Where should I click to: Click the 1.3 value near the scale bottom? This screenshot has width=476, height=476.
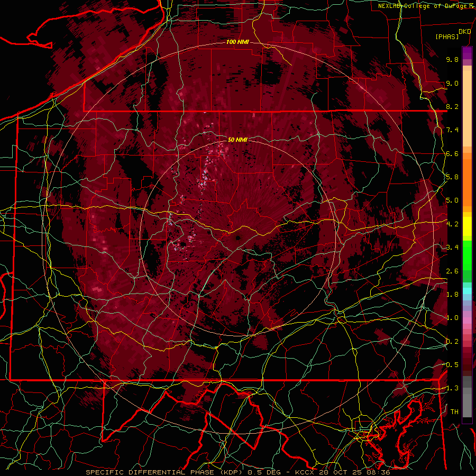452,388
